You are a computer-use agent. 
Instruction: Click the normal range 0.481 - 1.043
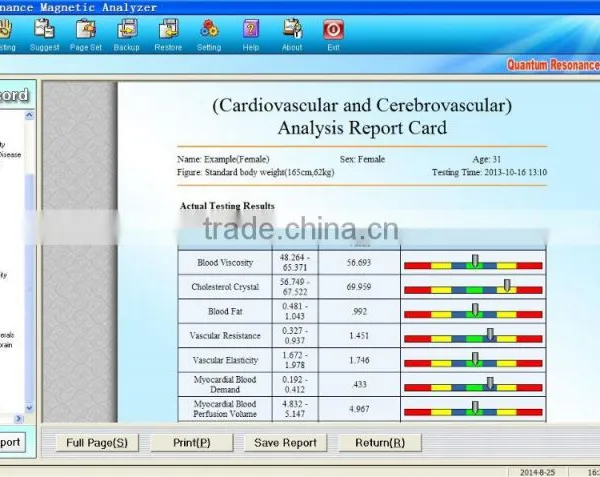pos(295,311)
